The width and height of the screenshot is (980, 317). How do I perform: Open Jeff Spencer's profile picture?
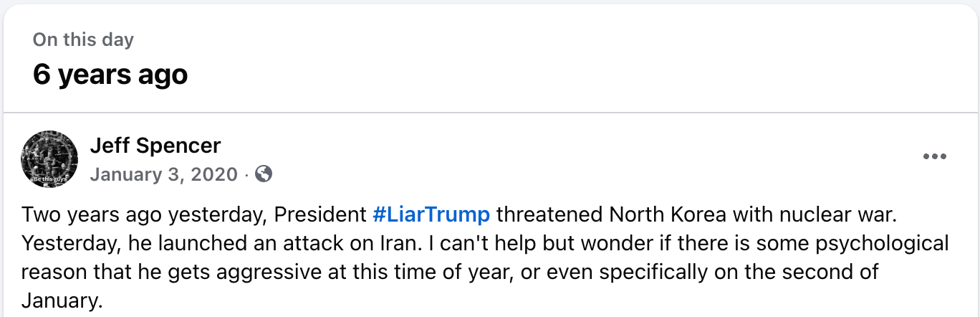[49, 159]
